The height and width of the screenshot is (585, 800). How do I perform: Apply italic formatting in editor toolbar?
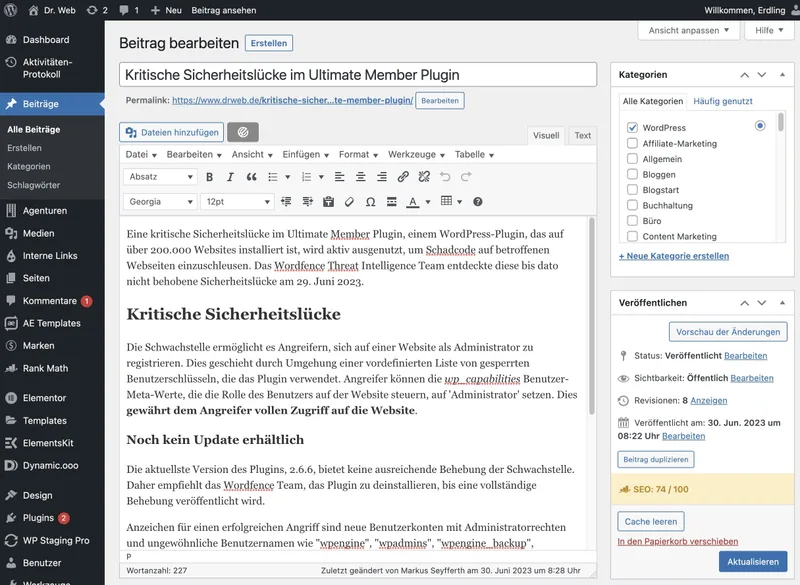point(230,177)
